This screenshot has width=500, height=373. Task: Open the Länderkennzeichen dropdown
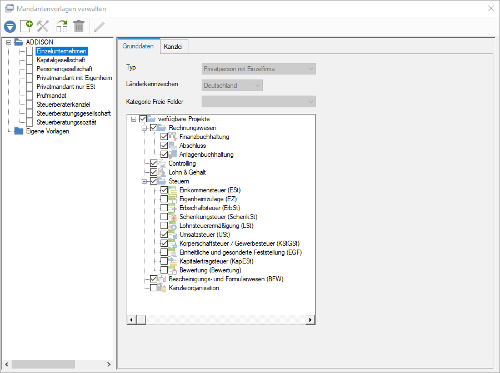coord(232,85)
